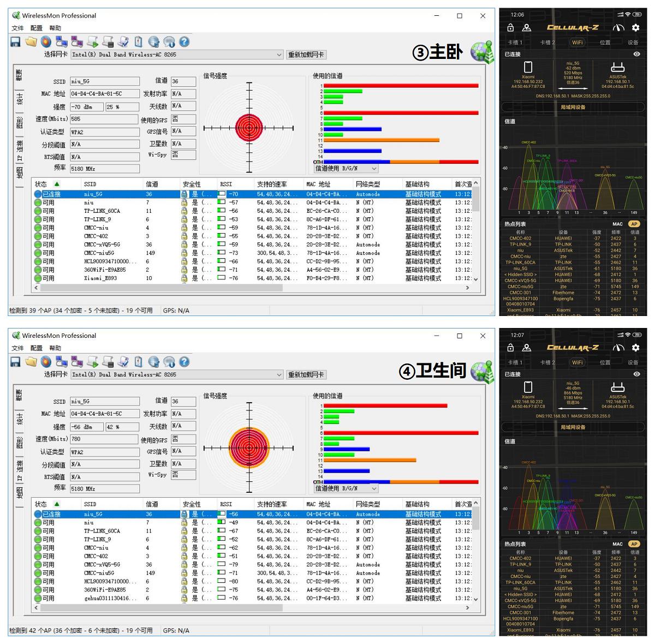Open the 配置 menu in the upper WirelessMon window
Viewport: 655px width, 644px height.
click(x=37, y=28)
